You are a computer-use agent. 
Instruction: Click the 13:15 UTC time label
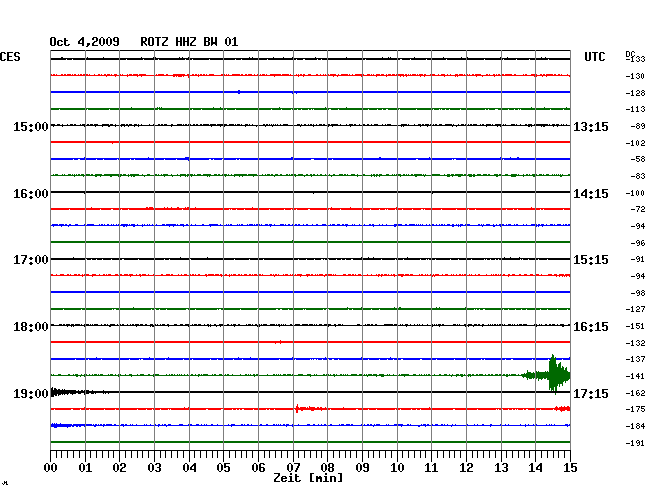tap(591, 126)
